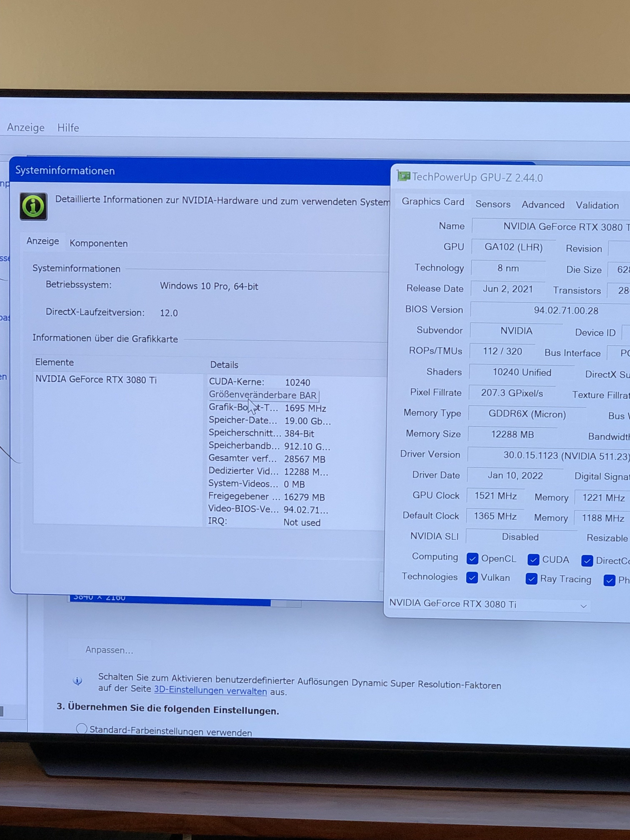Switch to the Advanced tab
The image size is (630, 840).
pyautogui.click(x=543, y=205)
